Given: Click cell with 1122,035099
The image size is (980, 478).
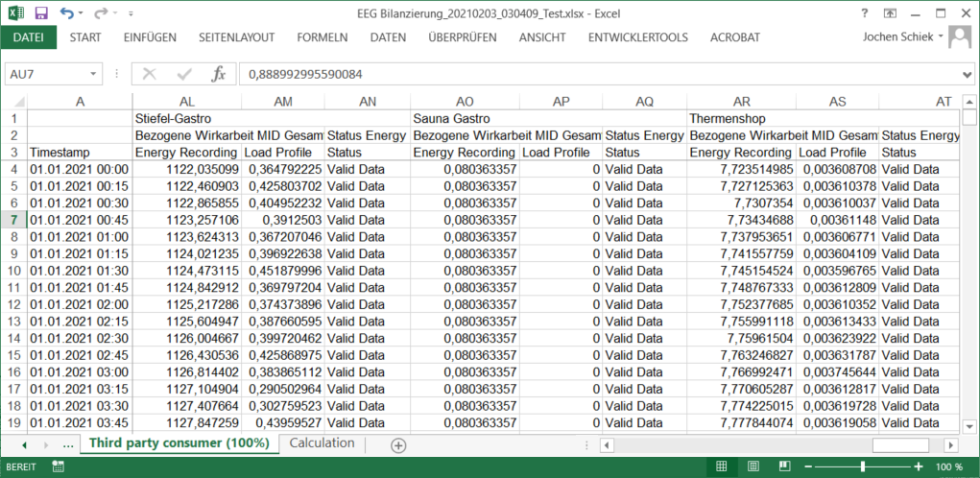Looking at the screenshot, I should coord(187,169).
